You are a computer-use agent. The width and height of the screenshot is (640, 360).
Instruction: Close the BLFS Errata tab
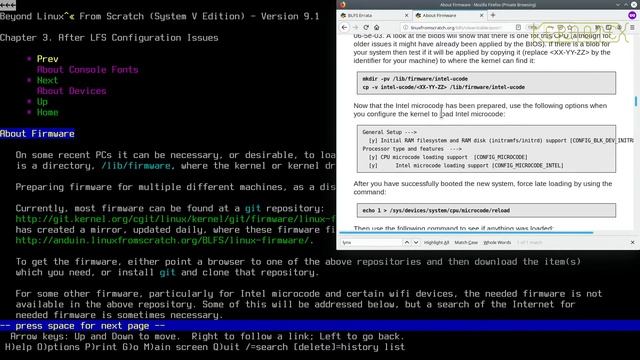[x=406, y=15]
